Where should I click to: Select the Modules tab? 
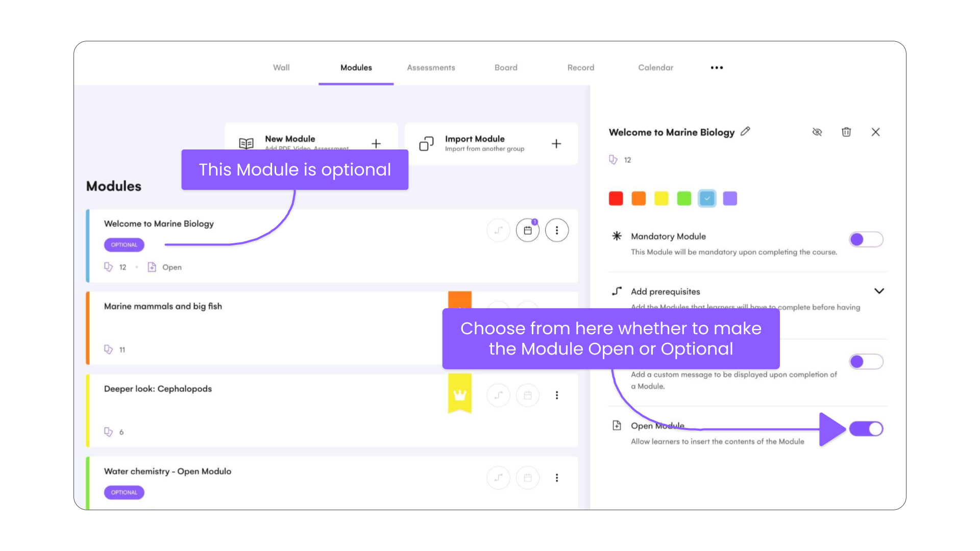pyautogui.click(x=356, y=67)
